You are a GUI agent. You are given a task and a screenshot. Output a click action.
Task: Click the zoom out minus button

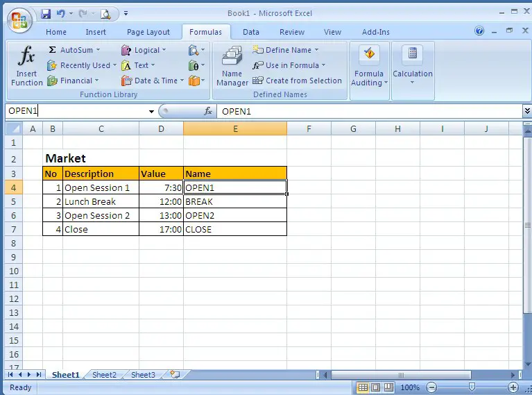tap(431, 387)
